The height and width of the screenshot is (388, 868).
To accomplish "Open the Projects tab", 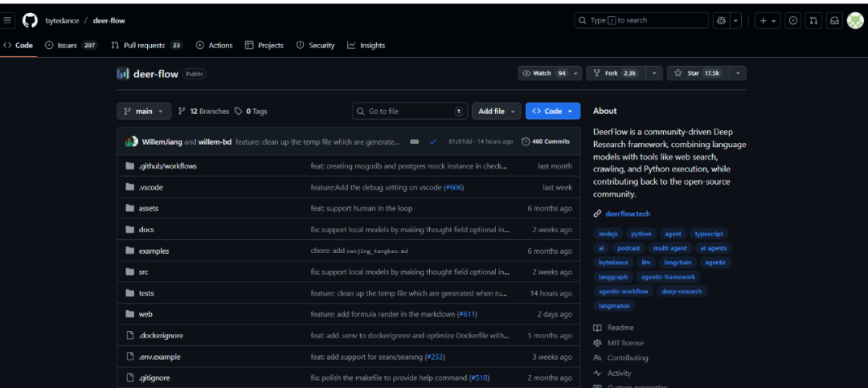I will tap(264, 45).
